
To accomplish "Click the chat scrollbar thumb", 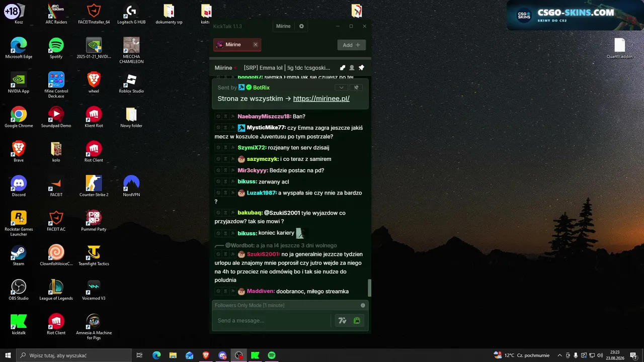I will click(370, 288).
